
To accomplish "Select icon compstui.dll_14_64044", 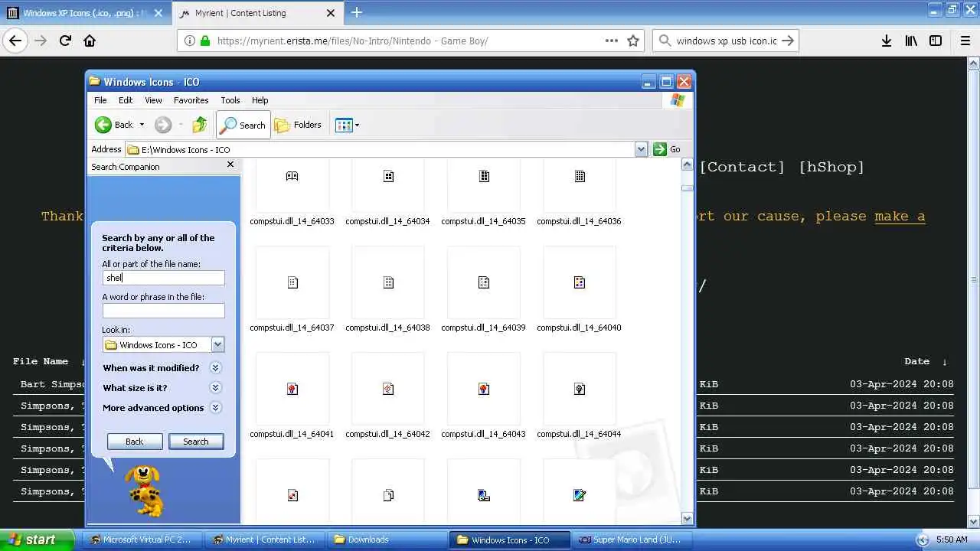I will 579,396.
